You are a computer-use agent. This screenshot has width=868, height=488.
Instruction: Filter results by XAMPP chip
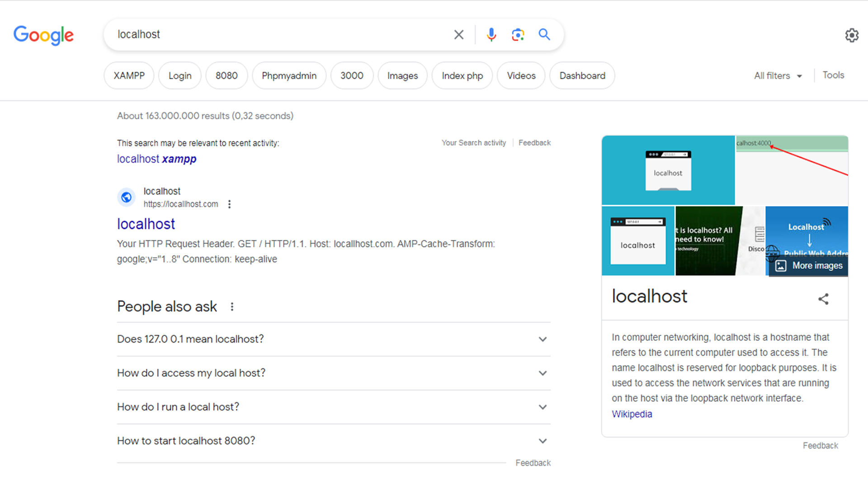129,75
